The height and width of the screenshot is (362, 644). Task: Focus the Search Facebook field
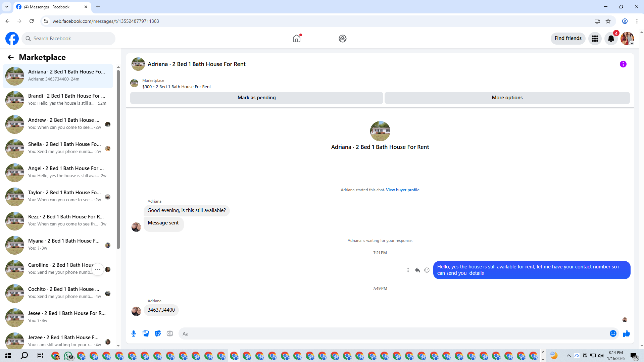click(68, 39)
